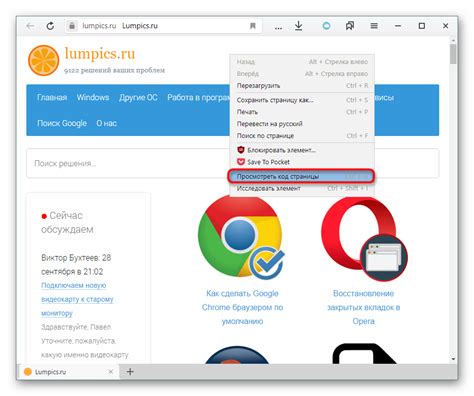This screenshot has width=474, height=396.
Task: Choose Блокировать элемент...
Action: coord(302,150)
